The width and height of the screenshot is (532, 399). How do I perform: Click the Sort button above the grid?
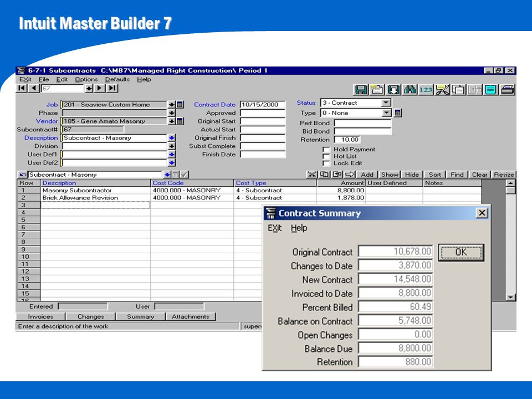pyautogui.click(x=434, y=175)
